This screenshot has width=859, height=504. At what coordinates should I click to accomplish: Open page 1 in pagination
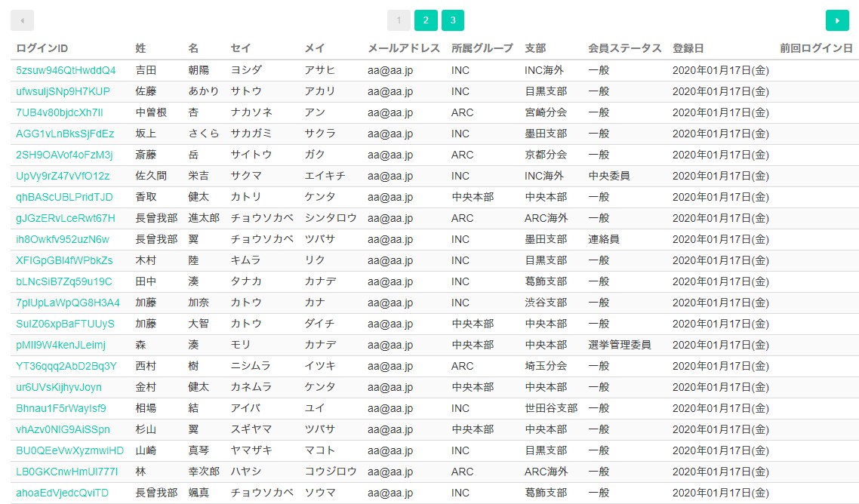click(399, 20)
